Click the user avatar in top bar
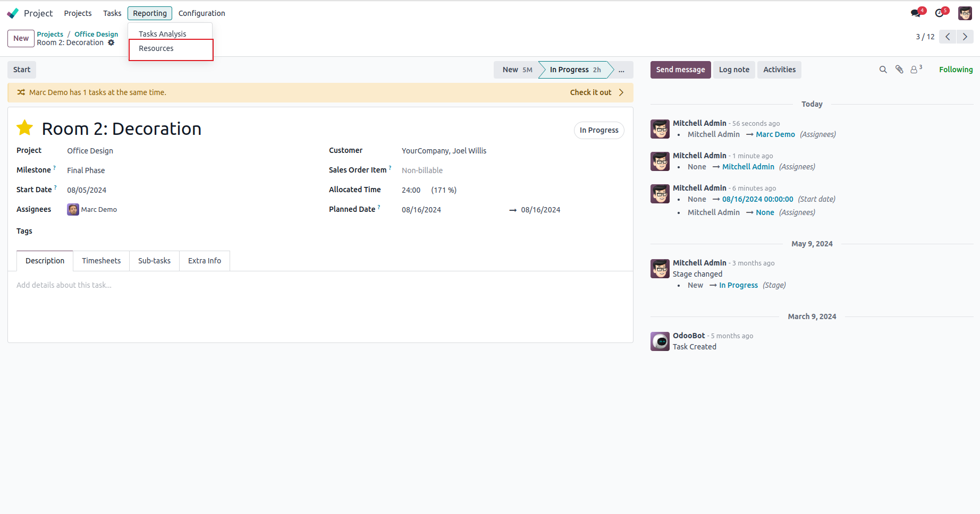Viewport: 980px width, 514px height. [965, 13]
